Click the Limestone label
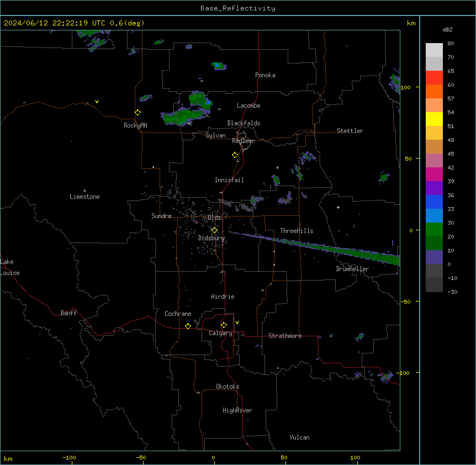 (84, 197)
